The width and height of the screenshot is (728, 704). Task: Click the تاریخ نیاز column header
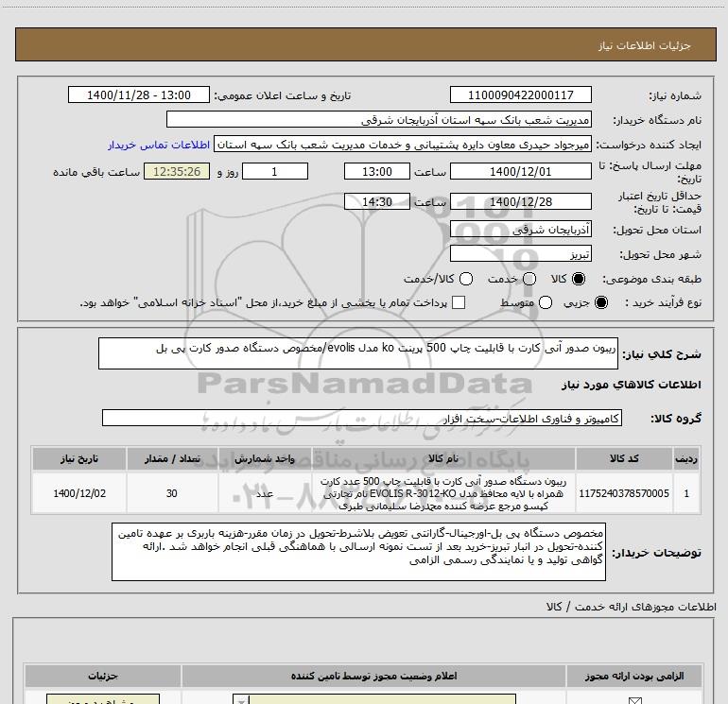(79, 458)
